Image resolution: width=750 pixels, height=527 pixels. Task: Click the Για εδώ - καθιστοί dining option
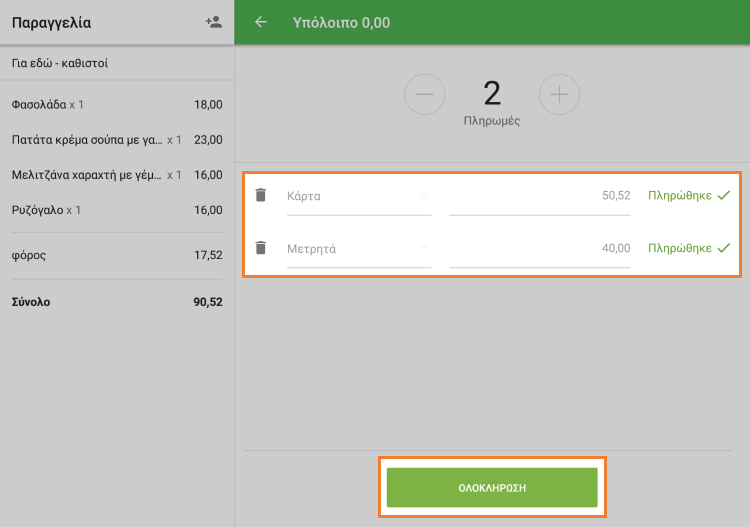pyautogui.click(x=60, y=63)
